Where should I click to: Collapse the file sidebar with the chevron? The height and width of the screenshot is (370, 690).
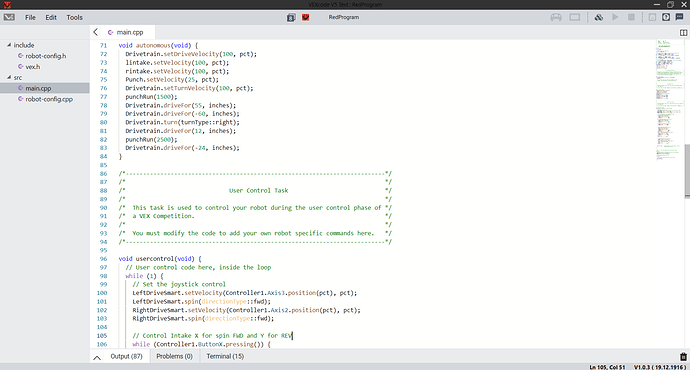pyautogui.click(x=95, y=32)
